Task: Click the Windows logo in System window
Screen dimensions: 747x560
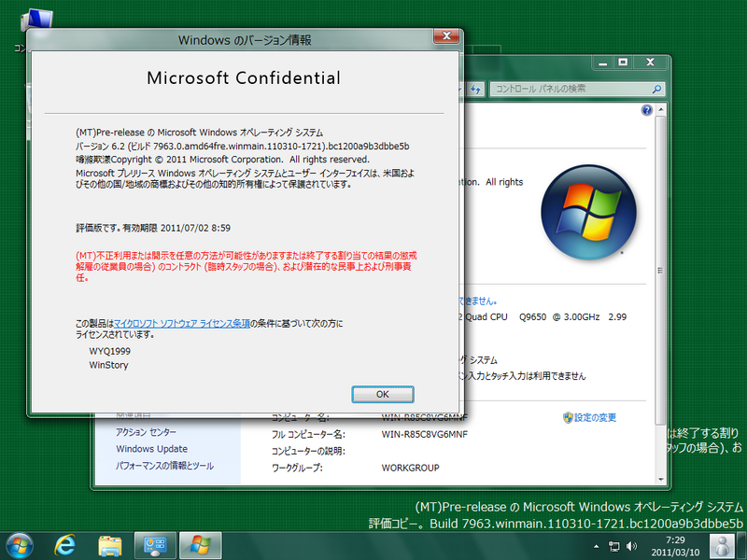Action: tap(588, 213)
